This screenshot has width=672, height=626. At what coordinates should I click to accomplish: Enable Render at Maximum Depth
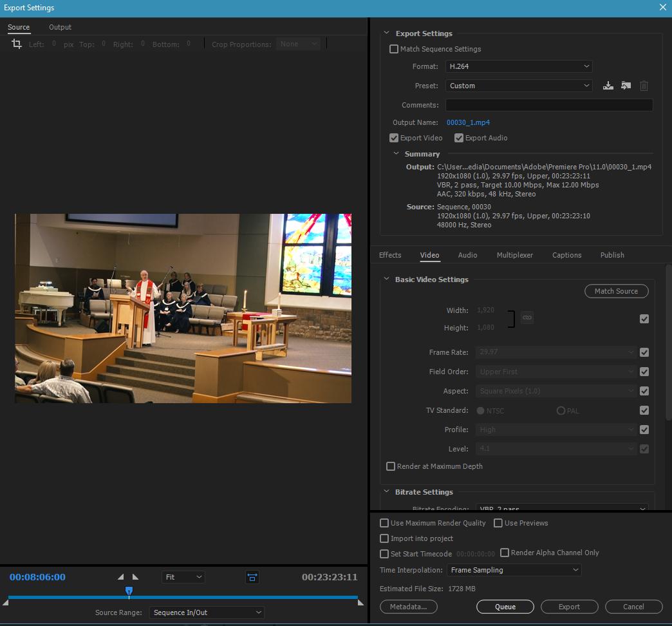[x=391, y=466]
